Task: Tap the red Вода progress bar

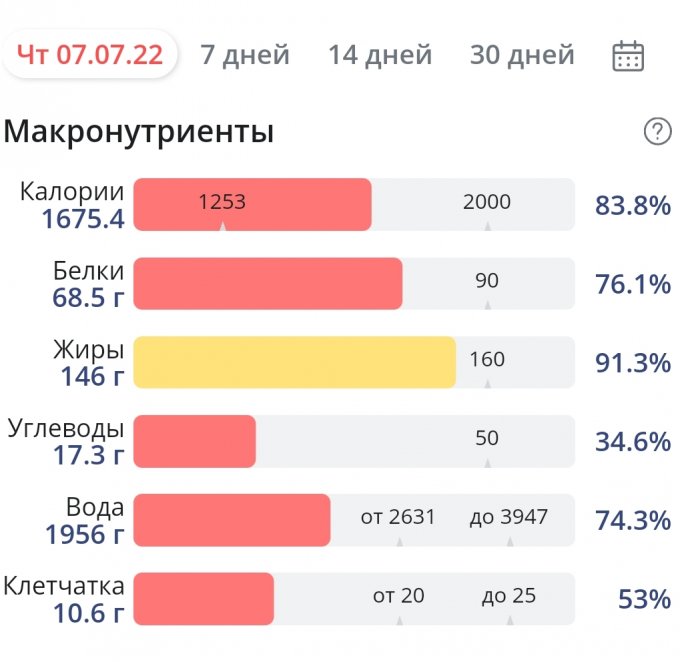Action: pyautogui.click(x=232, y=519)
